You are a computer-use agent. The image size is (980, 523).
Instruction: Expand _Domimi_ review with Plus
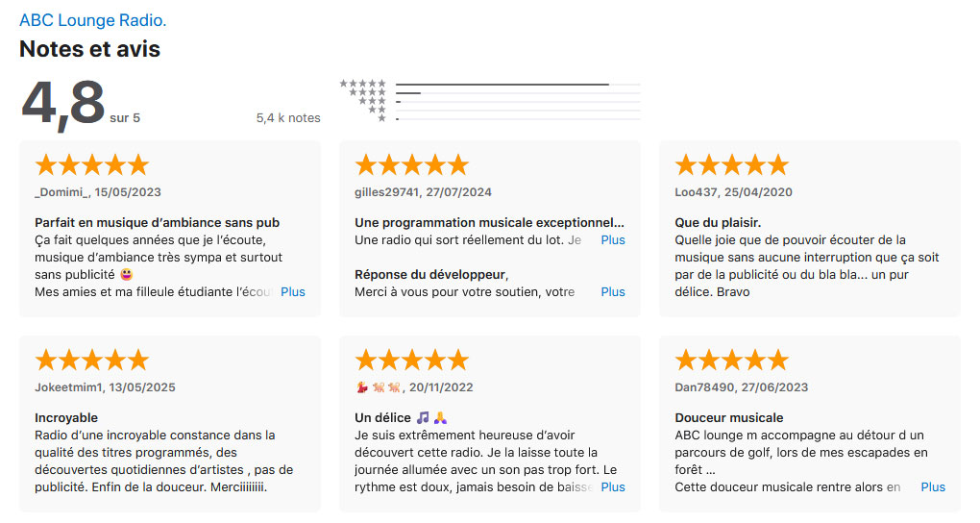click(292, 291)
